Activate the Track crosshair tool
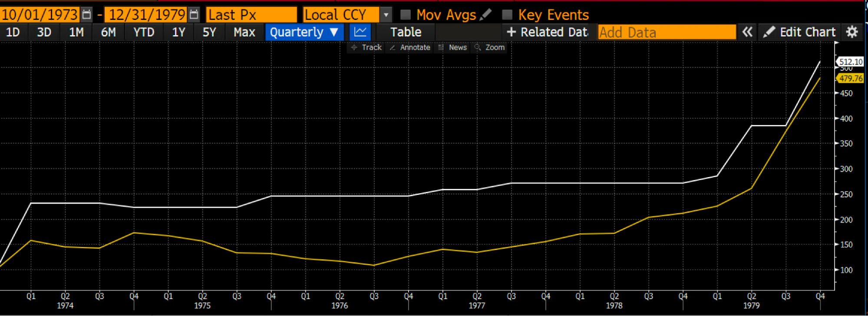868x316 pixels. pyautogui.click(x=366, y=47)
